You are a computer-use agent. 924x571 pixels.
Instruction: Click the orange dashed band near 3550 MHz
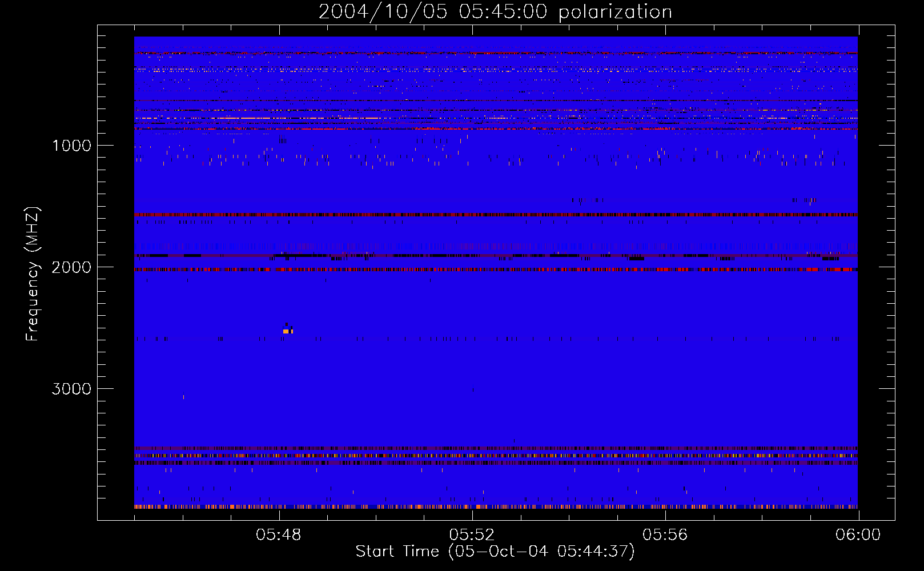[x=496, y=456]
